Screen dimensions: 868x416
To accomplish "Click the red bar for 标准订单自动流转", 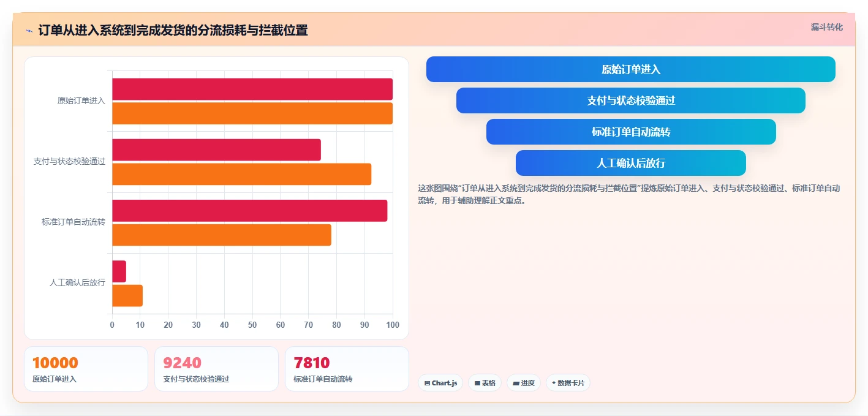I will (x=250, y=211).
